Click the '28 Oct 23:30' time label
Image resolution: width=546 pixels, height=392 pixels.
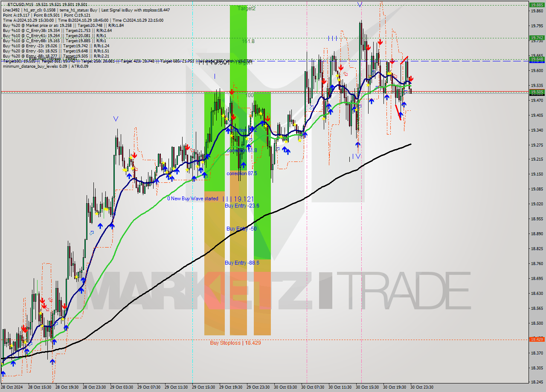[x=94, y=387]
